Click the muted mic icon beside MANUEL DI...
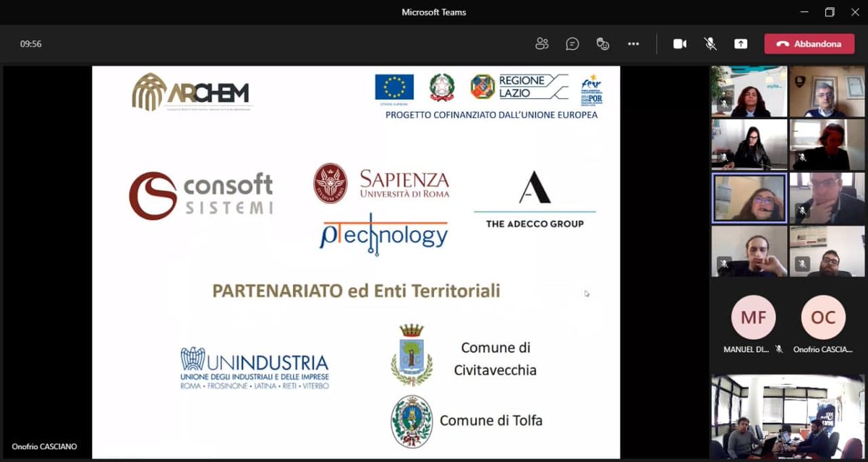The image size is (868, 462). (x=779, y=349)
